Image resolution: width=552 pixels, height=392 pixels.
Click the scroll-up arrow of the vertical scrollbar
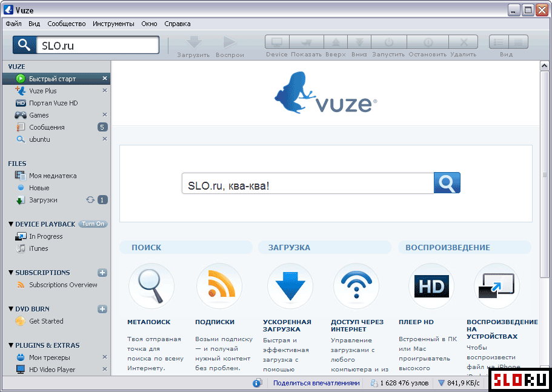tap(544, 66)
